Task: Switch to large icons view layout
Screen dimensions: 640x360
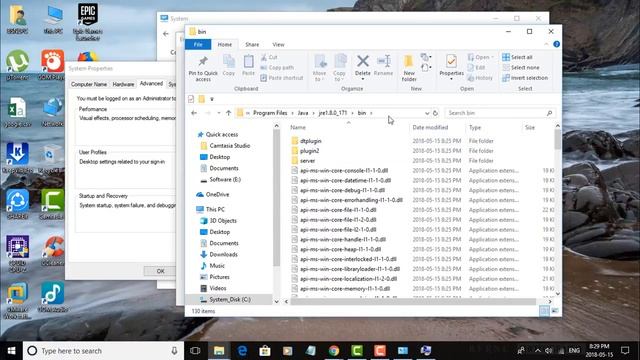Action: coord(555,311)
